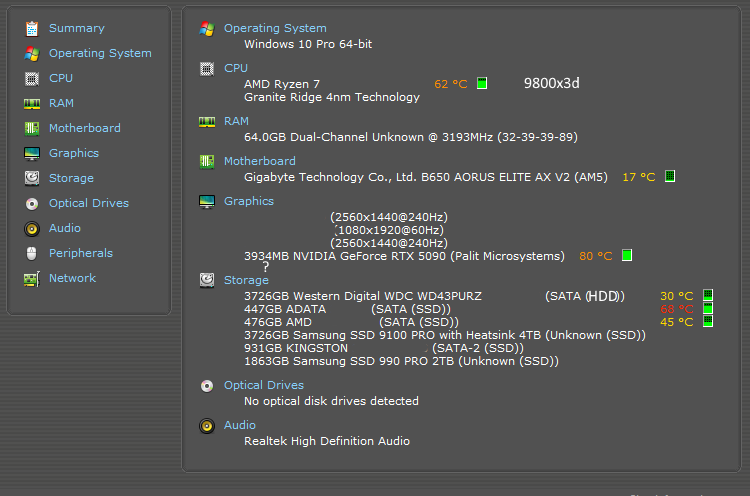
Task: Click the CPU heading link in summary
Action: click(x=236, y=68)
